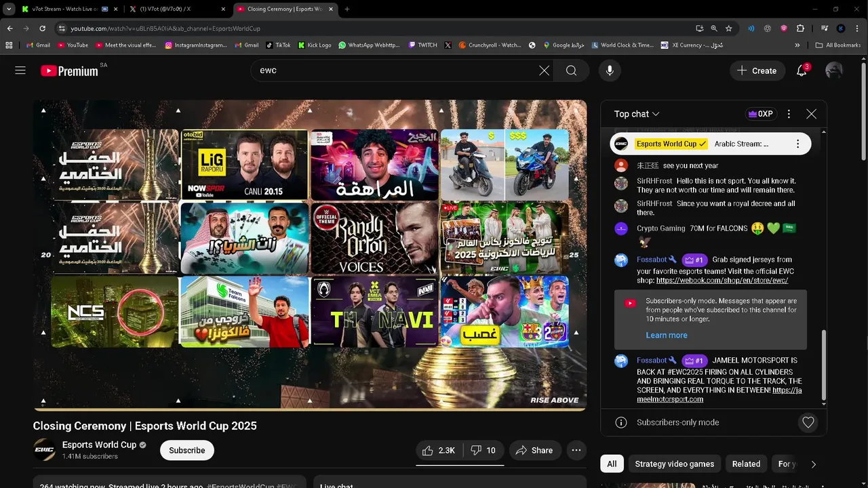868x488 pixels.
Task: Go back with browser back arrow
Action: [10, 28]
